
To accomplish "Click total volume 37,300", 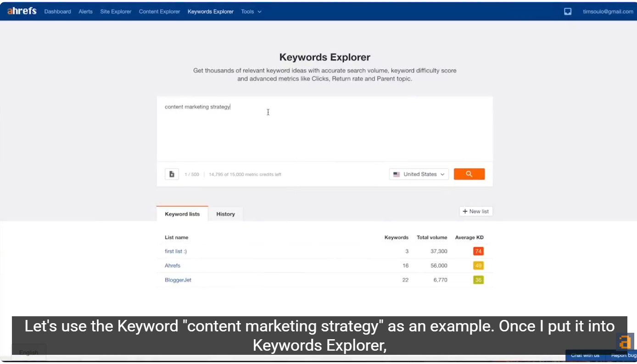I will click(439, 251).
